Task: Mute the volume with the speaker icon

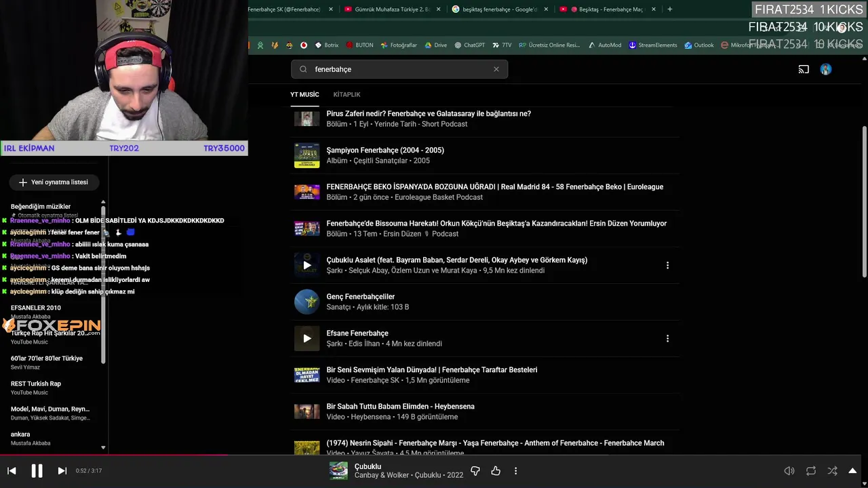Action: click(x=789, y=471)
